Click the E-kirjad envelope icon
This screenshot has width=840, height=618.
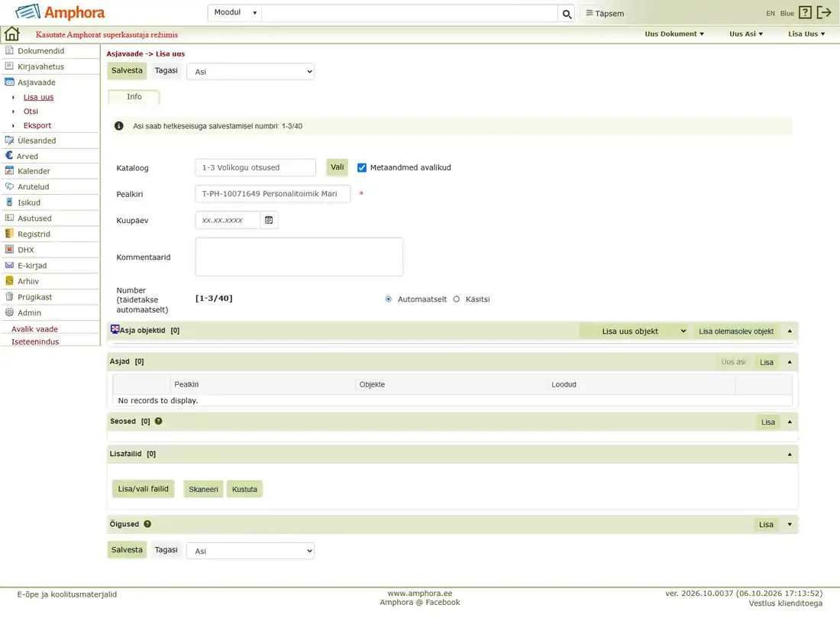click(x=9, y=265)
